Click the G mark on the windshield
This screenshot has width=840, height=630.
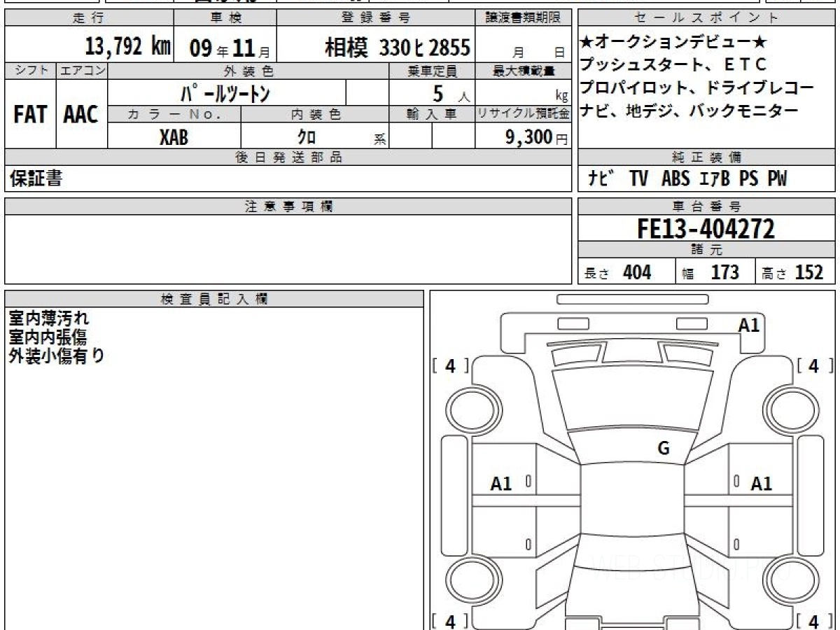[663, 449]
